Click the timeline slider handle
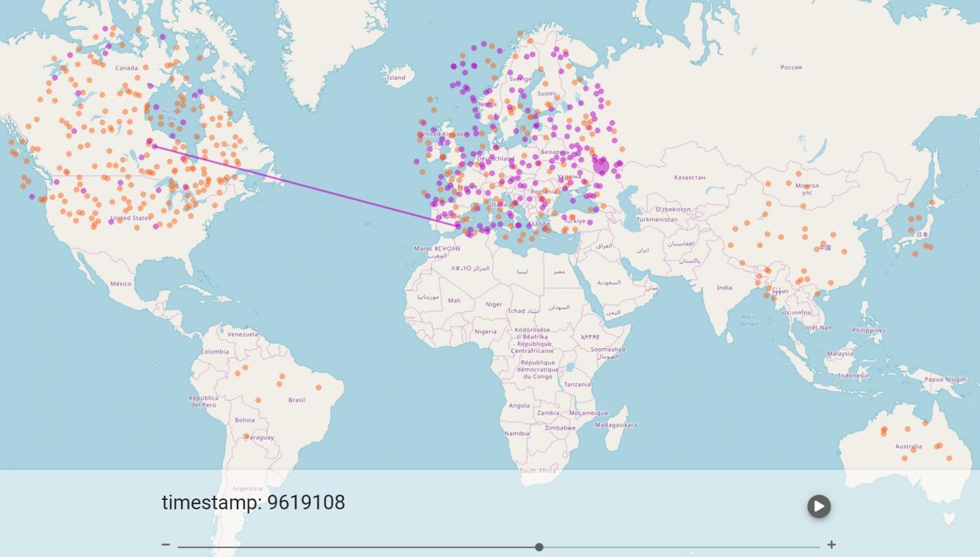The height and width of the screenshot is (557, 980). pos(539,547)
